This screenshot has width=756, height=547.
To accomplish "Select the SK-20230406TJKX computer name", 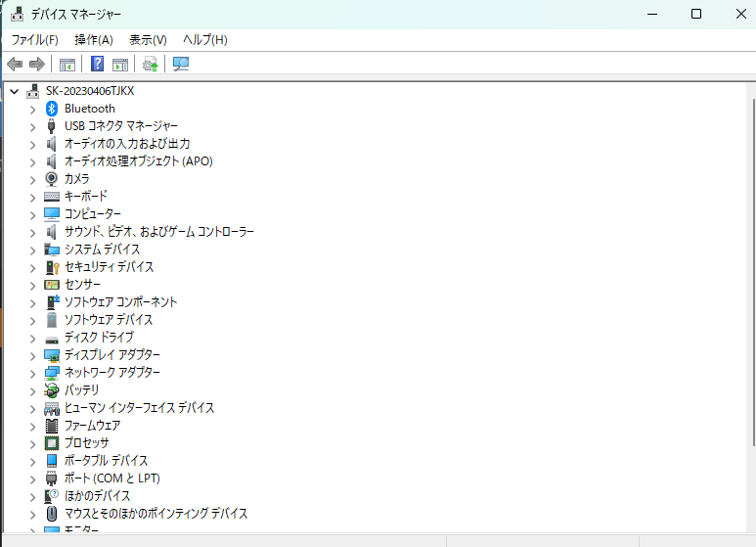I will 90,91.
